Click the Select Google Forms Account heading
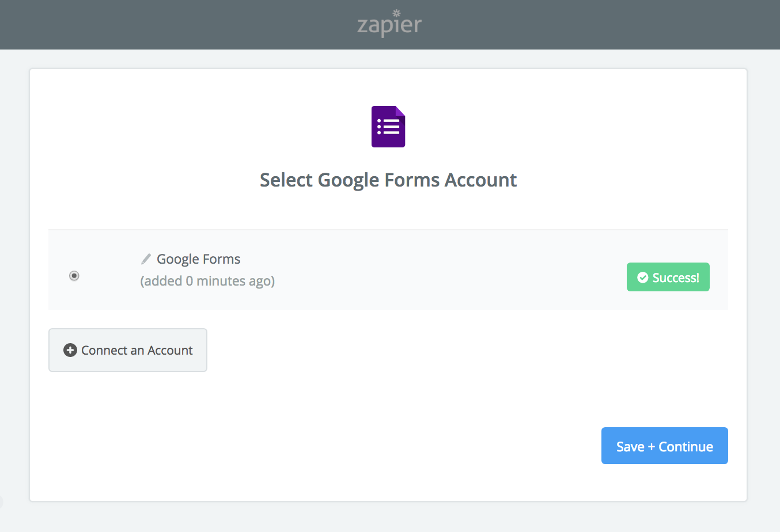 (388, 180)
